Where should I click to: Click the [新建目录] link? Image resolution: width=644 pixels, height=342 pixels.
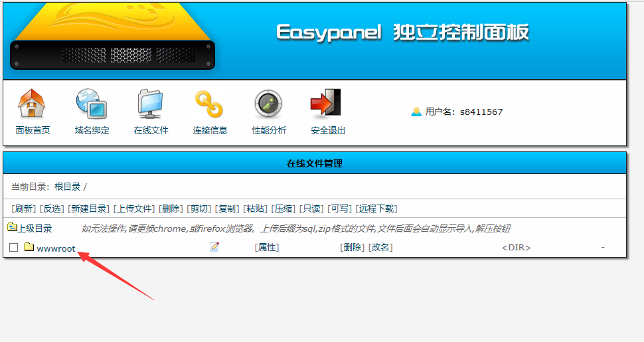coord(89,209)
